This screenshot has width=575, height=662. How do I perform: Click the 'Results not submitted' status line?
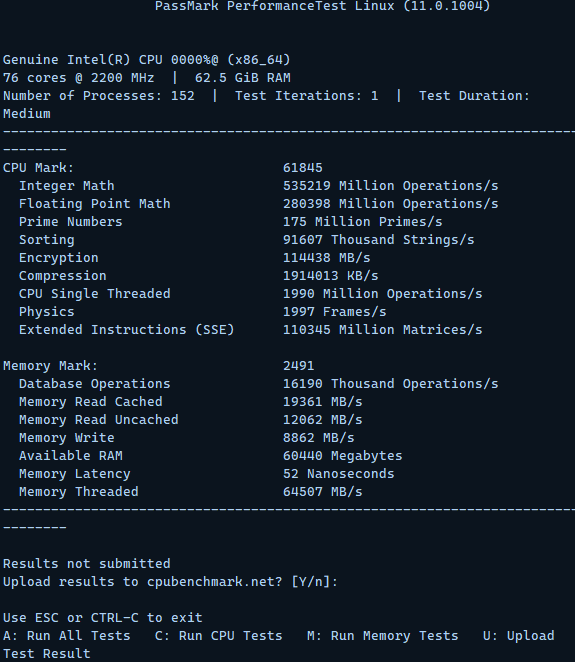point(87,564)
